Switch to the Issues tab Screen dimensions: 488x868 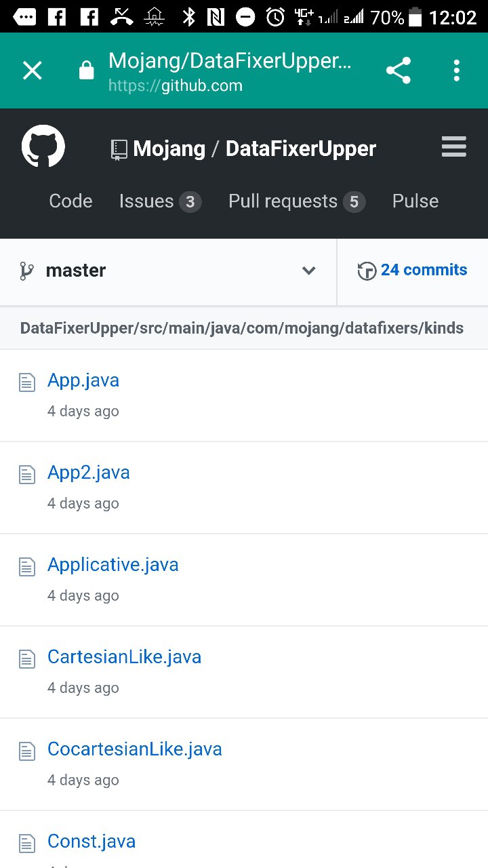[160, 201]
